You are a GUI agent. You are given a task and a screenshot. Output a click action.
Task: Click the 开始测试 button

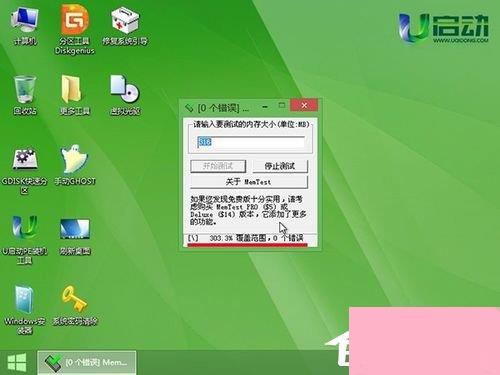coord(218,166)
